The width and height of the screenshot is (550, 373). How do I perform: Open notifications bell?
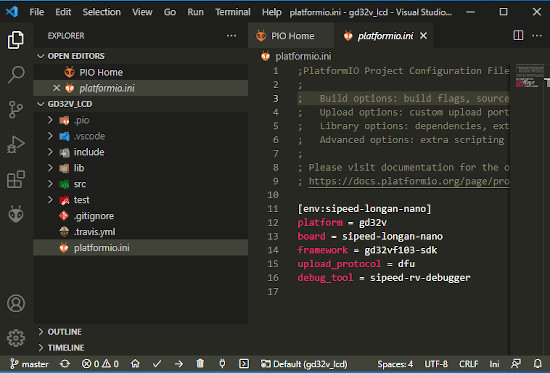click(x=537, y=364)
